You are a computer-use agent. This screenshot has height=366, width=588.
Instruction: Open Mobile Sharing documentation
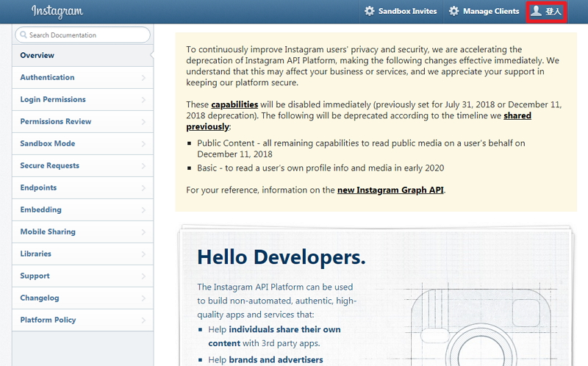(x=82, y=232)
